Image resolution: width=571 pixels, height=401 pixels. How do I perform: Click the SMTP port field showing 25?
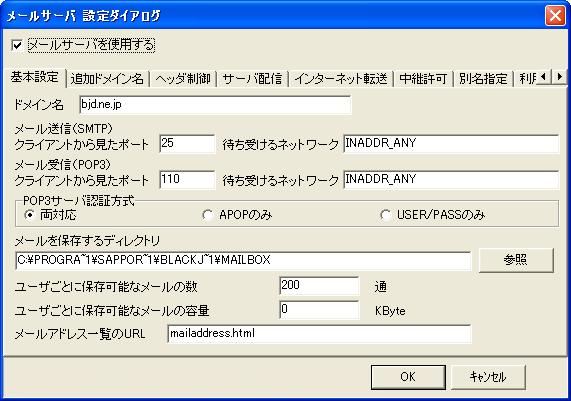[187, 144]
